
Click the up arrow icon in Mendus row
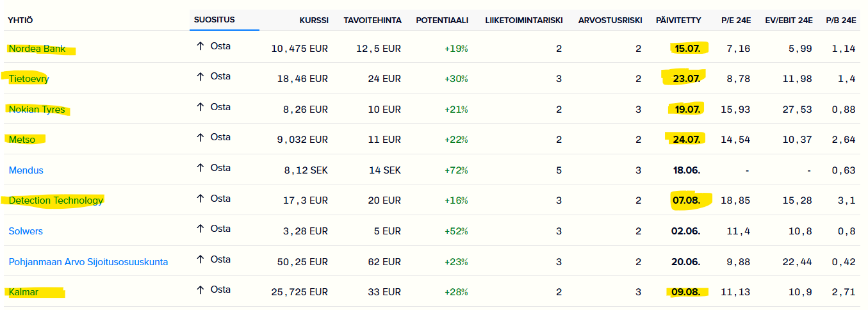[x=200, y=168]
